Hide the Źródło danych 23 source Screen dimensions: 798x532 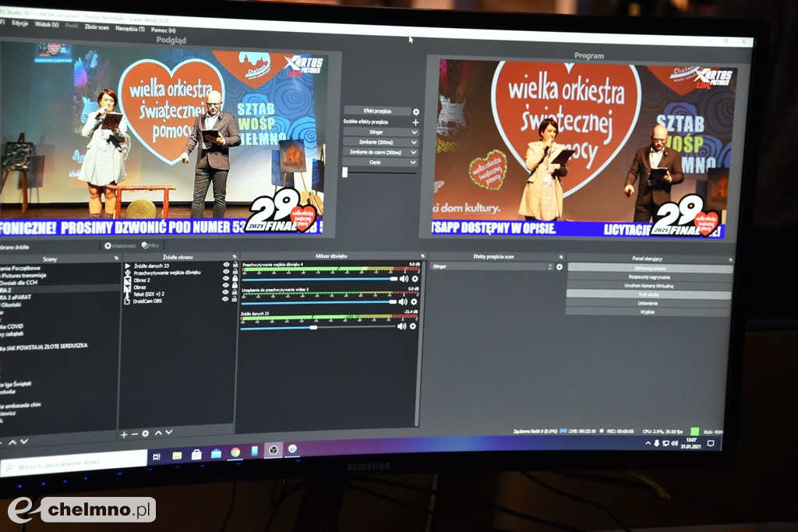[x=226, y=266]
